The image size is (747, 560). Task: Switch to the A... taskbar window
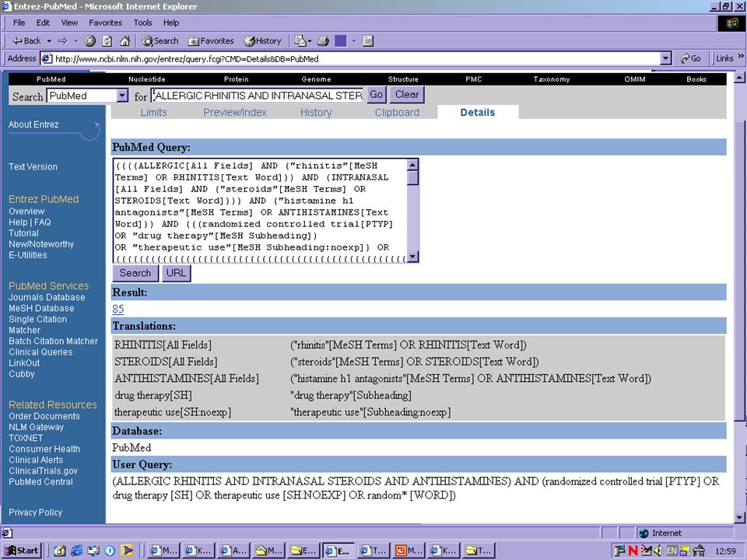(x=233, y=551)
